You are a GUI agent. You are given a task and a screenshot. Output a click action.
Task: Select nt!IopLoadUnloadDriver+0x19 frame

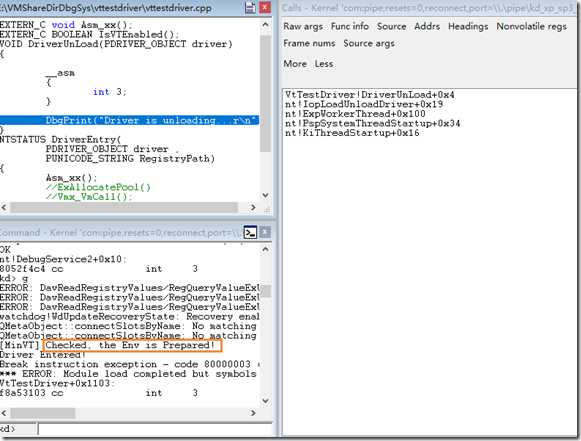click(x=364, y=105)
